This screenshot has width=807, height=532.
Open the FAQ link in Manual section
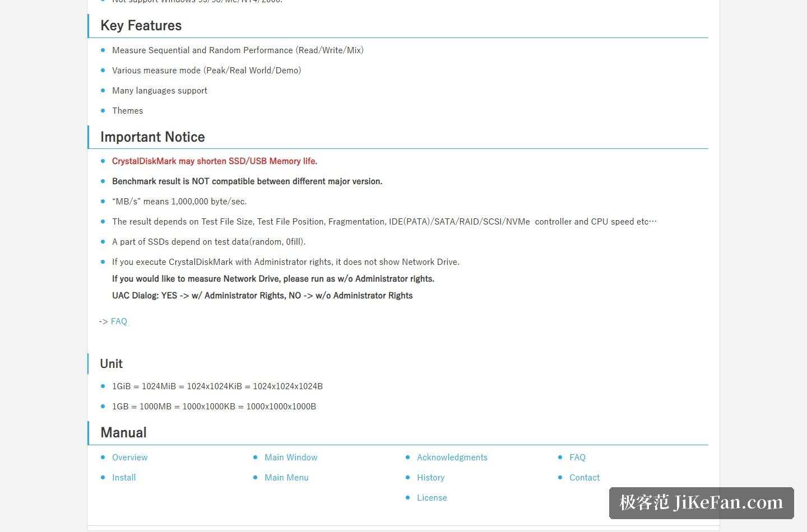click(x=577, y=458)
